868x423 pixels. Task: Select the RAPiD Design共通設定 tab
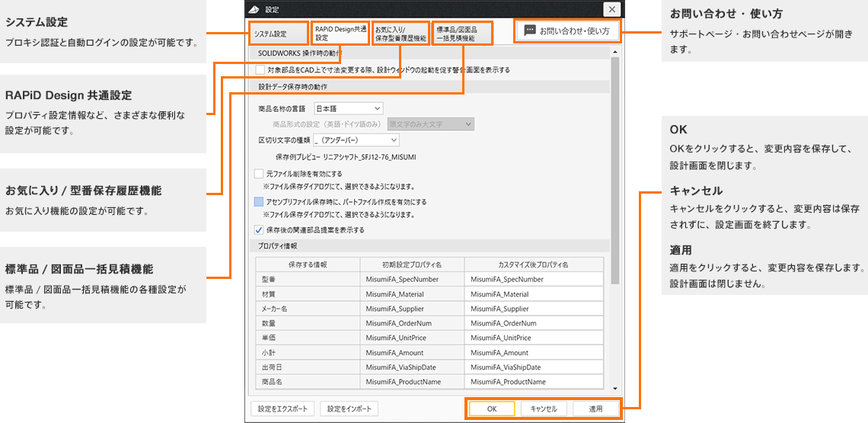pos(340,32)
